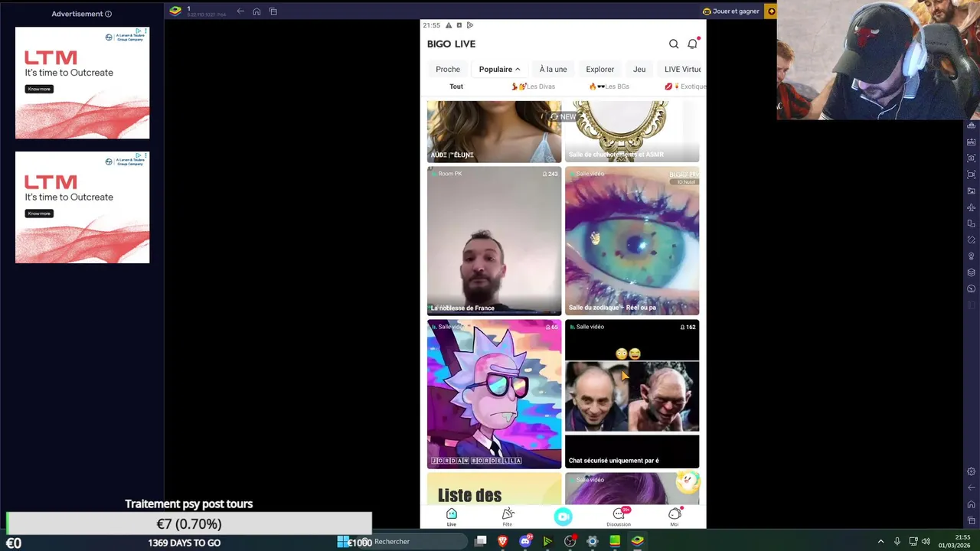Tap the Fête tab in bottom navigation
Image resolution: width=980 pixels, height=551 pixels.
[x=508, y=517]
